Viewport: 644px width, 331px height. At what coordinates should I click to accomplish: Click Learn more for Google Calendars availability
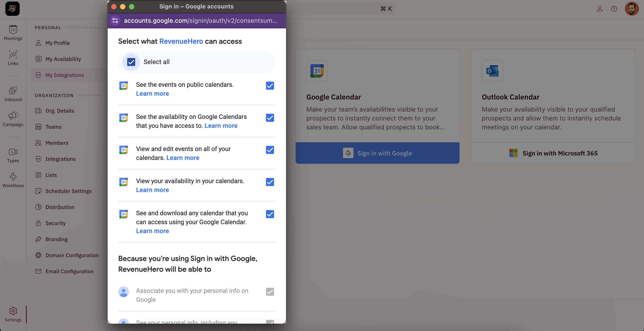(x=221, y=126)
